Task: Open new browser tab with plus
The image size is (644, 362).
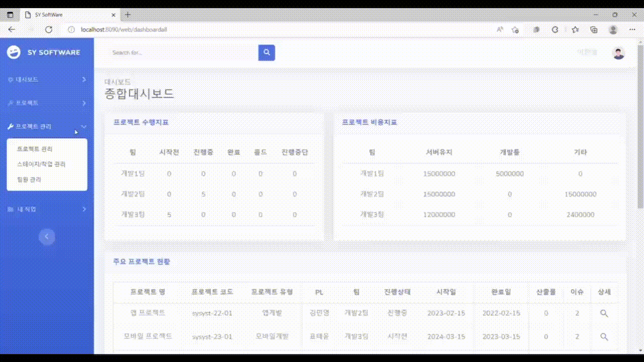Action: click(128, 15)
